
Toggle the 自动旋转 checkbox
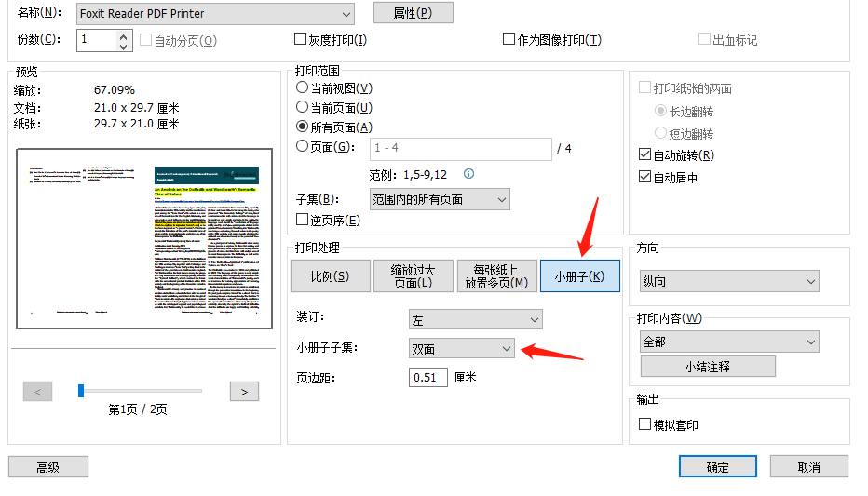pos(645,155)
